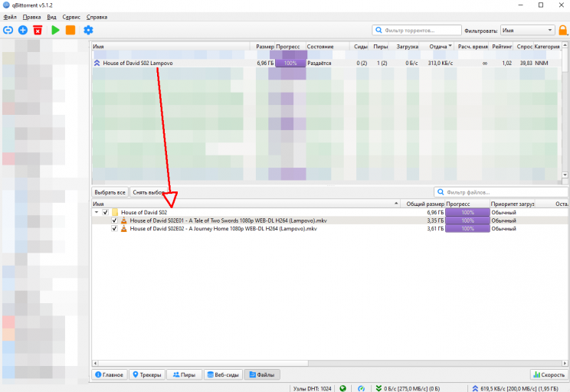Open the Справка menu
570x392 pixels.
point(97,17)
